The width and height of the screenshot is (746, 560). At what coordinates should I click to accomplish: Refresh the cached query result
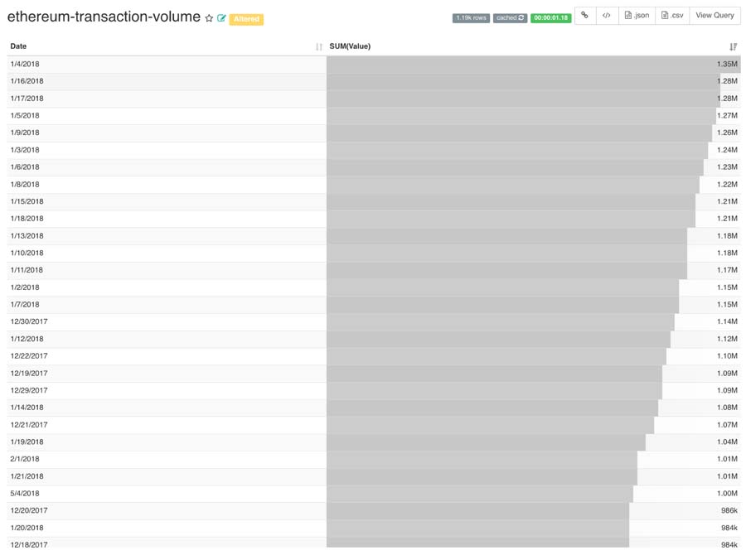click(x=510, y=18)
